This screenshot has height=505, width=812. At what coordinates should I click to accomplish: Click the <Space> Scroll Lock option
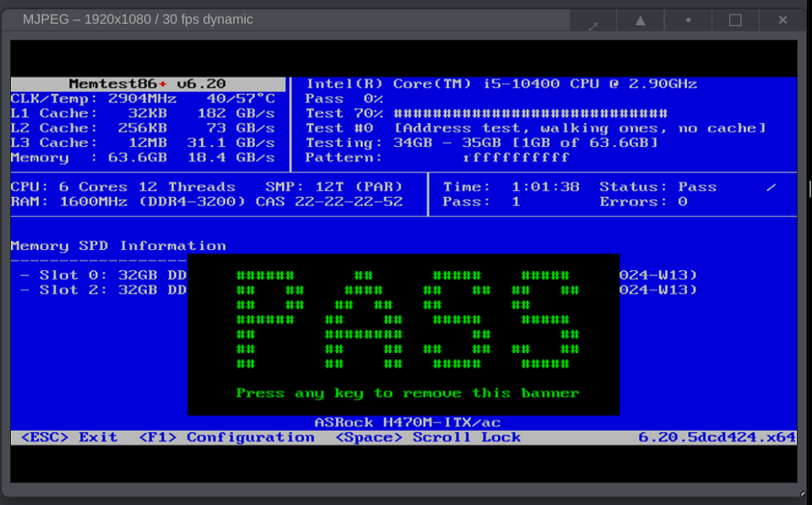(428, 437)
